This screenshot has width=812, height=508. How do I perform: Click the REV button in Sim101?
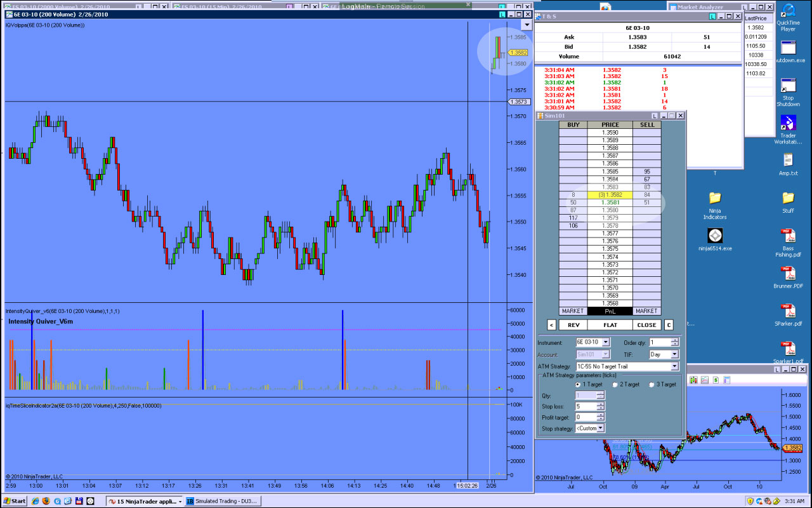click(573, 325)
